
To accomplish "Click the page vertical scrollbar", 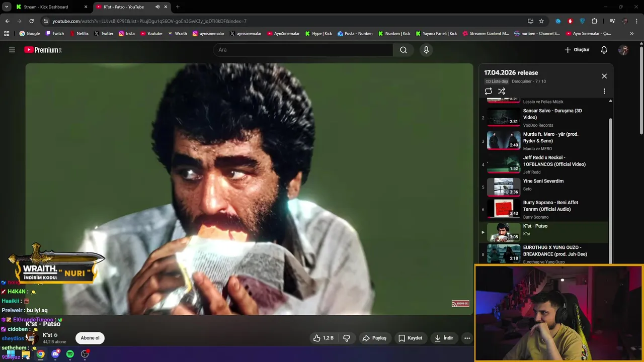I will [x=641, y=90].
